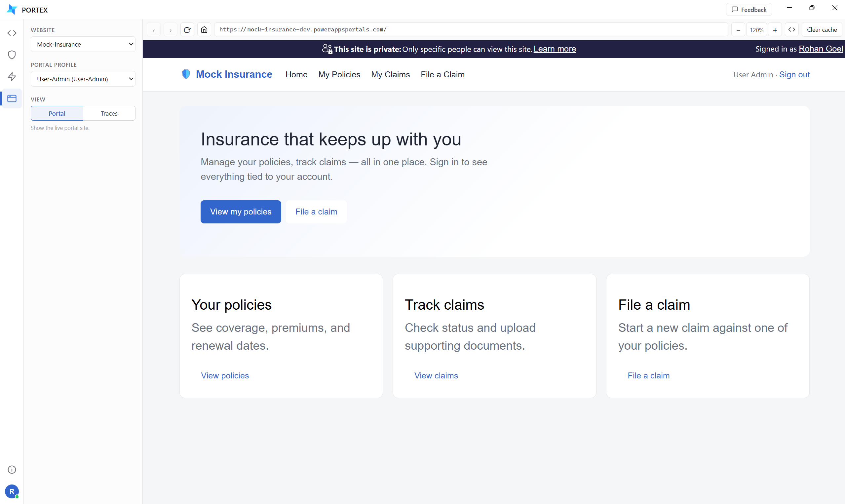Open View claims link in card
This screenshot has height=504, width=845.
[436, 376]
